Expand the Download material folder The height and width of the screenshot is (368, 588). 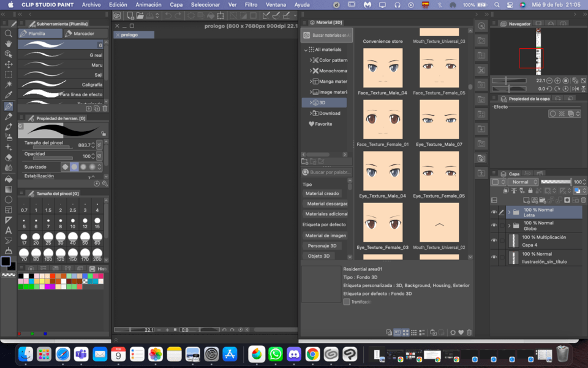[x=311, y=113]
